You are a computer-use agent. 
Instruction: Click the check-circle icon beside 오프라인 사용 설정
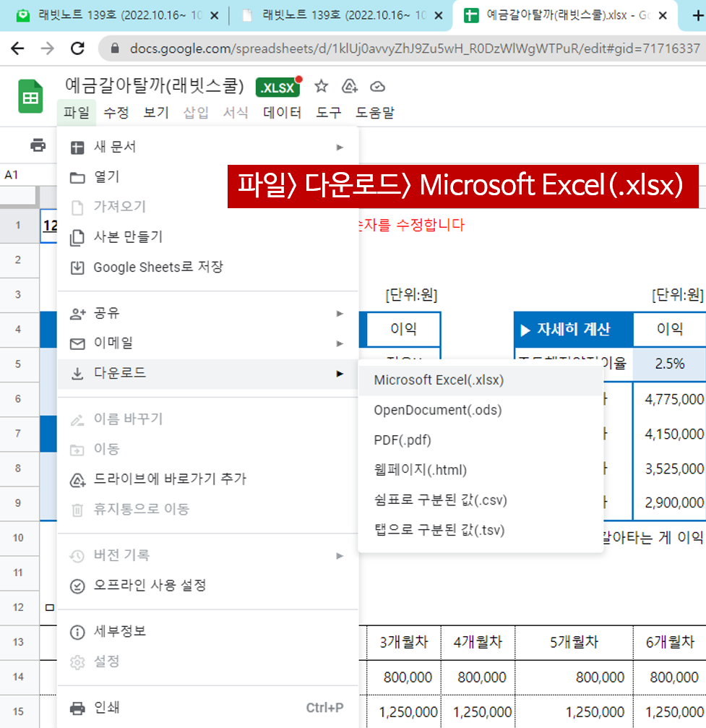coord(77,586)
